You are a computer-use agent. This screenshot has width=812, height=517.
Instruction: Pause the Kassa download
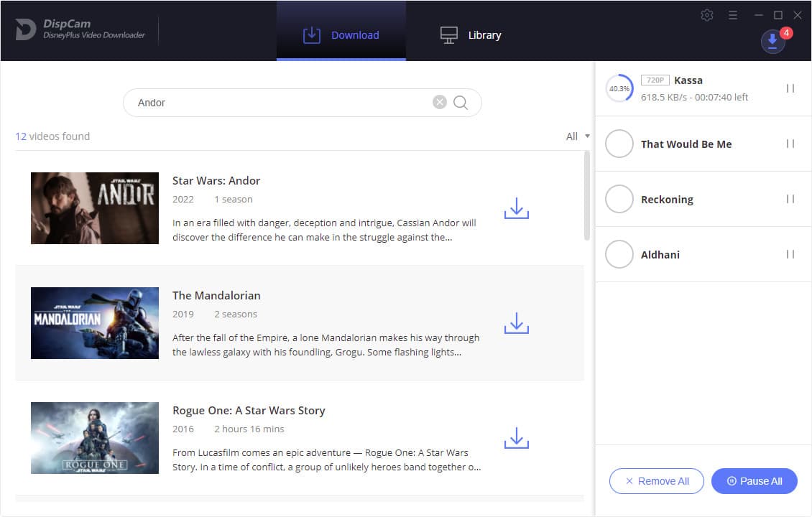click(790, 88)
